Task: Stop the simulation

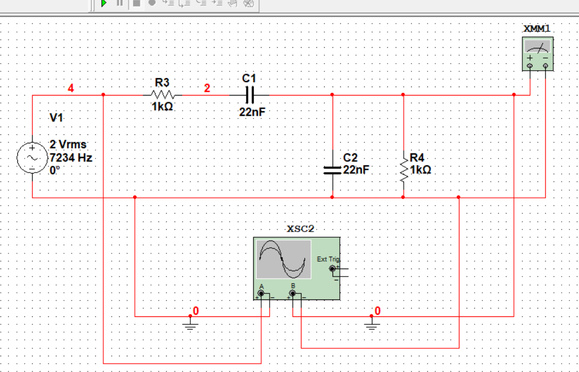Action: tap(137, 3)
